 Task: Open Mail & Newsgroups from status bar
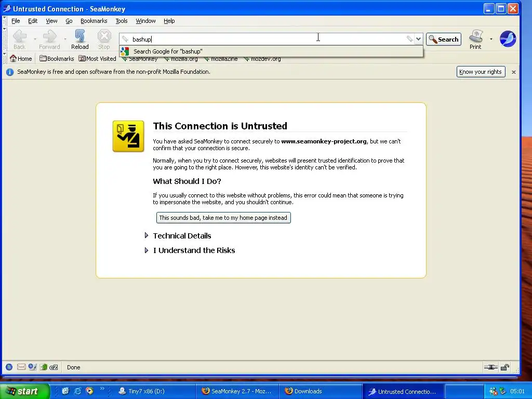[x=21, y=367]
